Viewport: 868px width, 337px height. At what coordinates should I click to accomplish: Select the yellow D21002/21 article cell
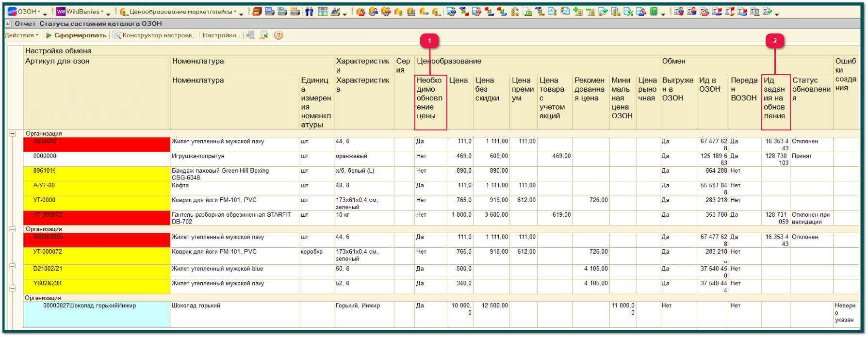click(97, 272)
